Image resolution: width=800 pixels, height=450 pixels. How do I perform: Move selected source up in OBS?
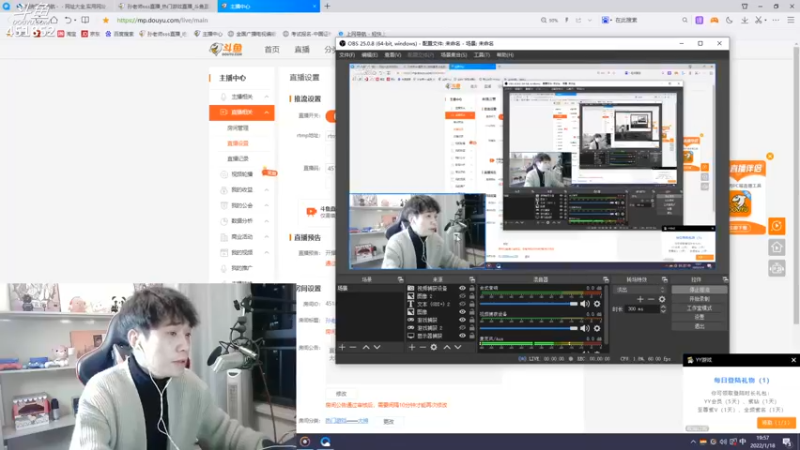pyautogui.click(x=446, y=347)
